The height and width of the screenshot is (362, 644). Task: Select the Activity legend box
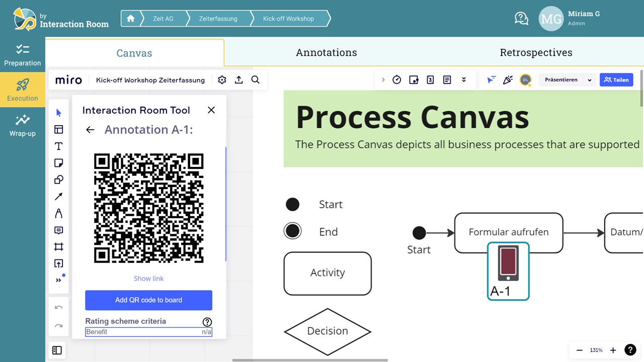328,274
